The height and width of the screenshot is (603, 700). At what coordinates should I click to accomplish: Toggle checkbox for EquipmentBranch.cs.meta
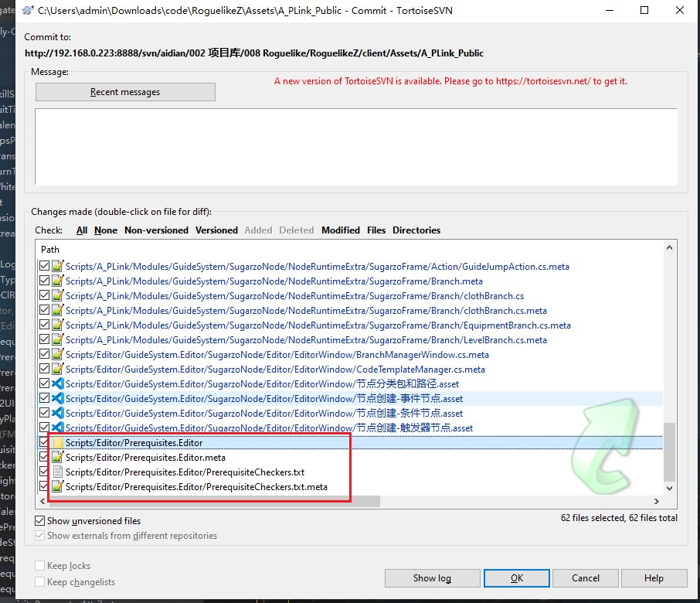44,325
